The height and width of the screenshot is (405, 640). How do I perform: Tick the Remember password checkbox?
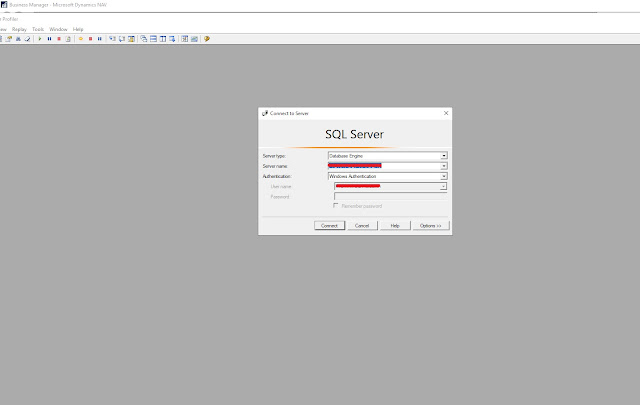(x=336, y=205)
